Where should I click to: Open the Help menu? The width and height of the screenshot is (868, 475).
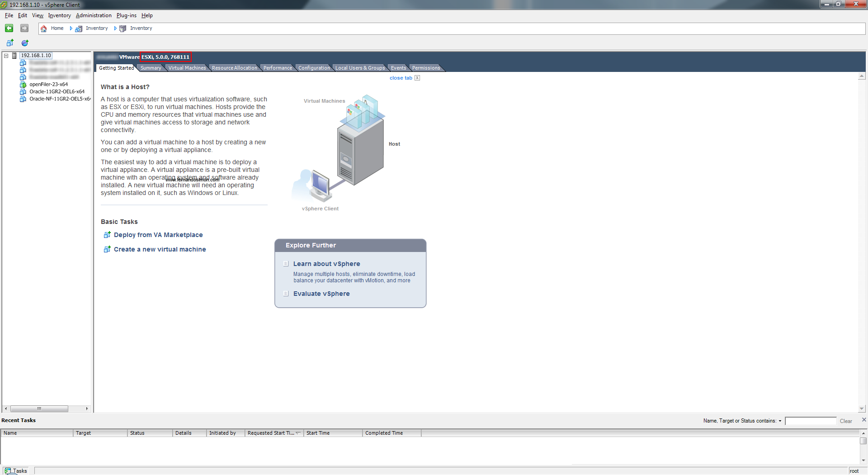[147, 15]
